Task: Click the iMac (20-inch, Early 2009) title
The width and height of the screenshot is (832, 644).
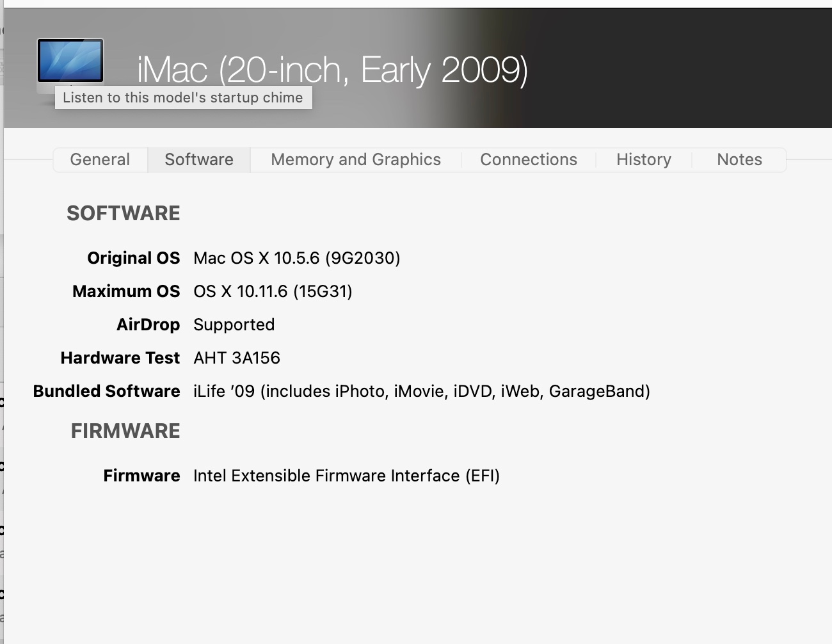Action: 332,69
